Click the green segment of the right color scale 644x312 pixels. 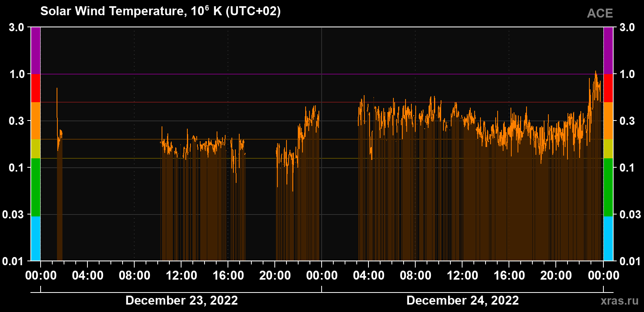click(x=608, y=187)
